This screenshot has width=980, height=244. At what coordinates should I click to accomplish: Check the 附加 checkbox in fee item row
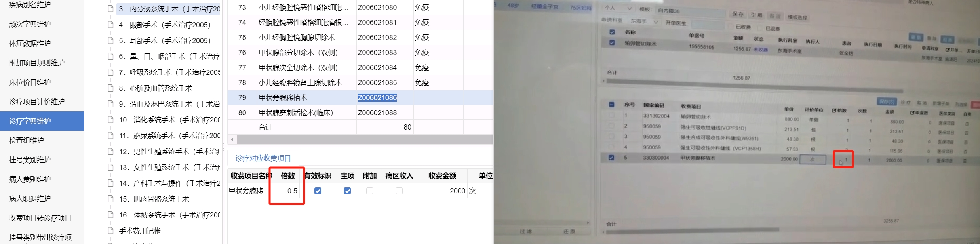tap(369, 191)
